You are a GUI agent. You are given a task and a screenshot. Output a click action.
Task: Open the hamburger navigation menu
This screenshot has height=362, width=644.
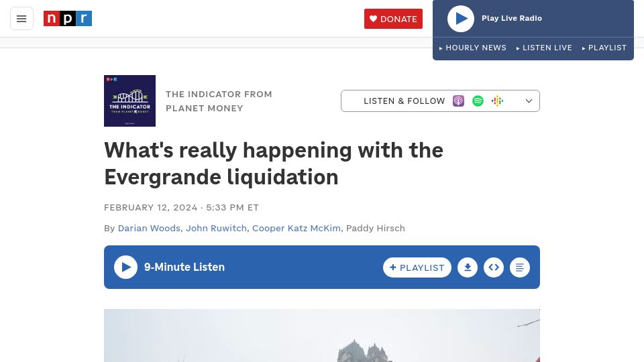[21, 19]
